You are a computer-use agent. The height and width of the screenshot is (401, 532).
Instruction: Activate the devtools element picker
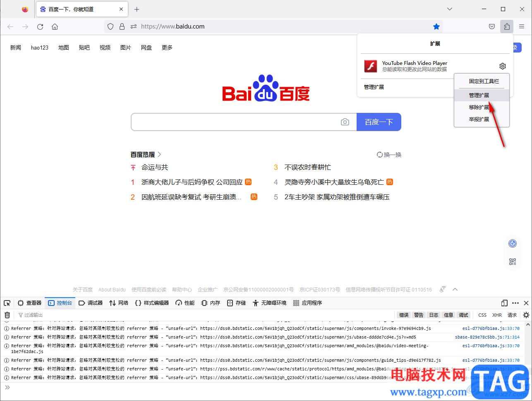click(7, 303)
